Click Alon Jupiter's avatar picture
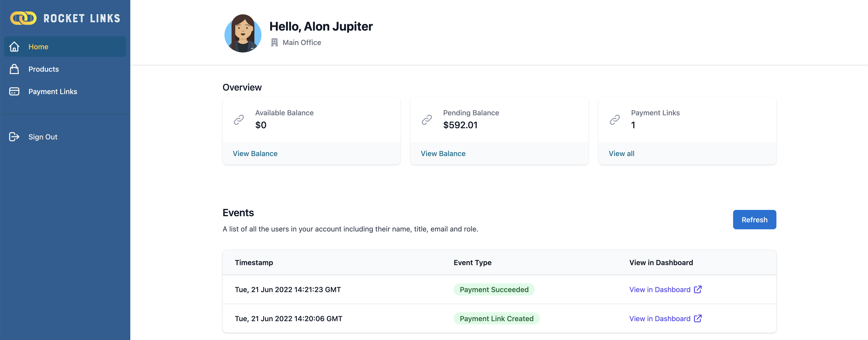Image resolution: width=868 pixels, height=340 pixels. coord(243,33)
